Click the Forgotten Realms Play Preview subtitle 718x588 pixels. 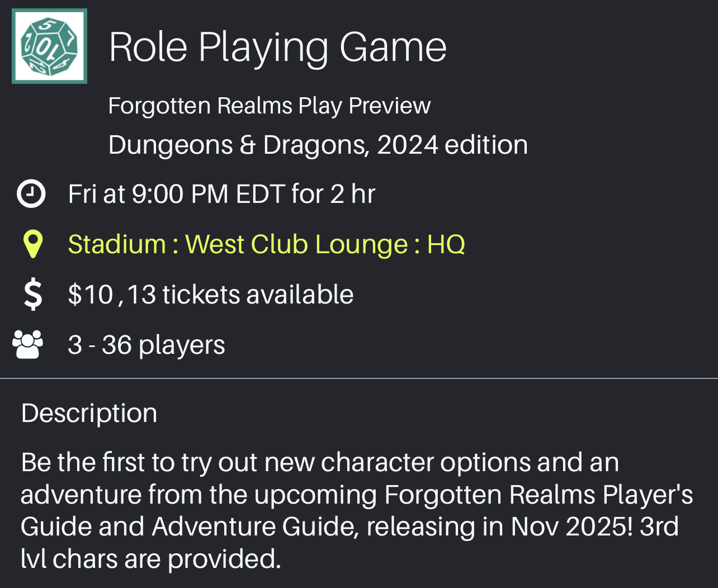[269, 106]
